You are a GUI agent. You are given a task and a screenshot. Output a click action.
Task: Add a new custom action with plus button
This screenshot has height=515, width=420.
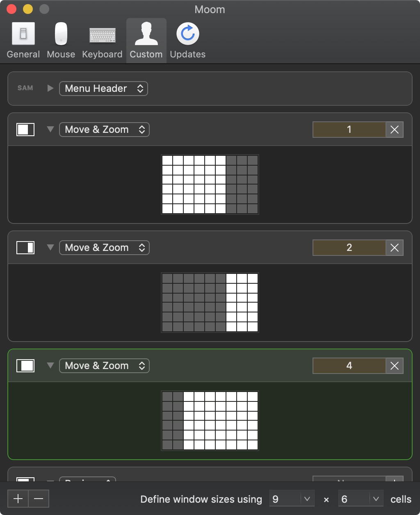pos(18,499)
